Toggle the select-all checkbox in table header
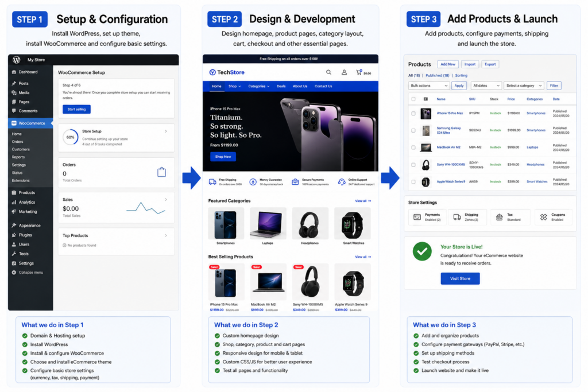Image resolution: width=588 pixels, height=392 pixels. (413, 99)
